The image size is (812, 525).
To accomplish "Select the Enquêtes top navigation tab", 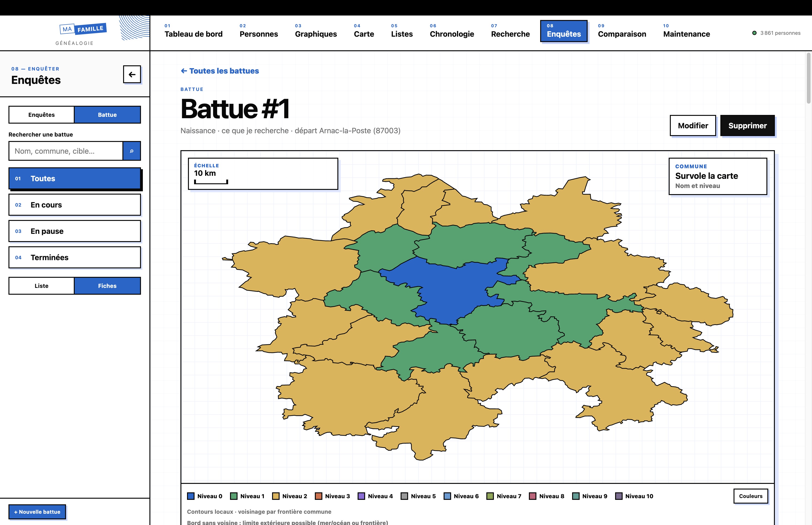I will [564, 31].
